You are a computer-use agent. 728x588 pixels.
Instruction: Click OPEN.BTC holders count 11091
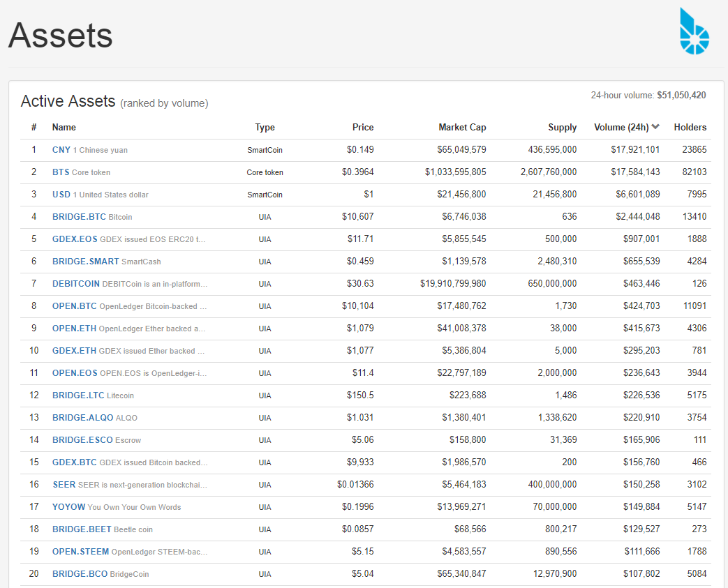tap(694, 306)
